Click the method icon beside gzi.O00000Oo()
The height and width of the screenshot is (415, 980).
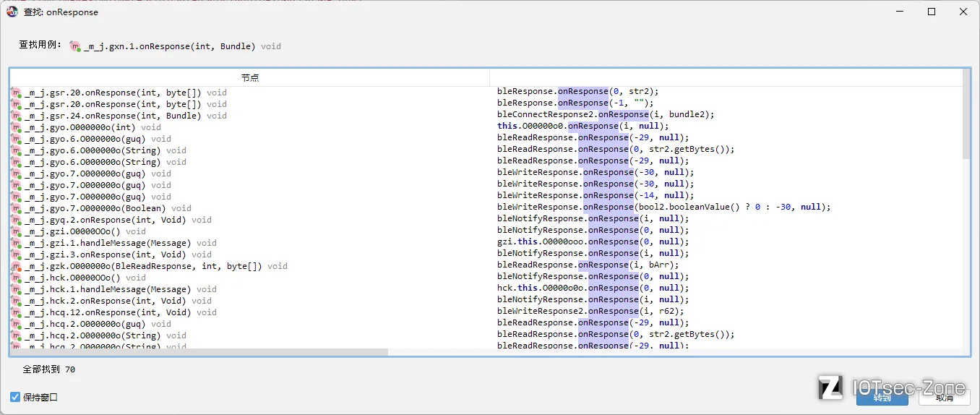click(x=17, y=231)
